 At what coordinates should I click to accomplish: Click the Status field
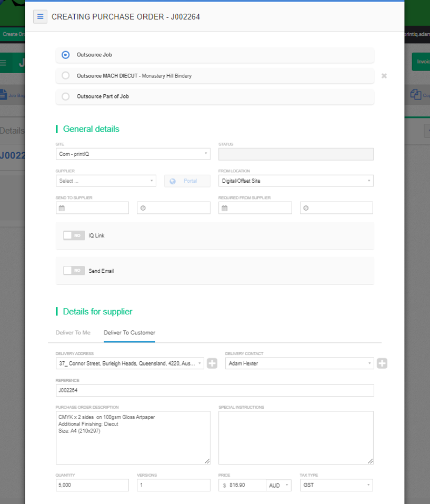(296, 154)
